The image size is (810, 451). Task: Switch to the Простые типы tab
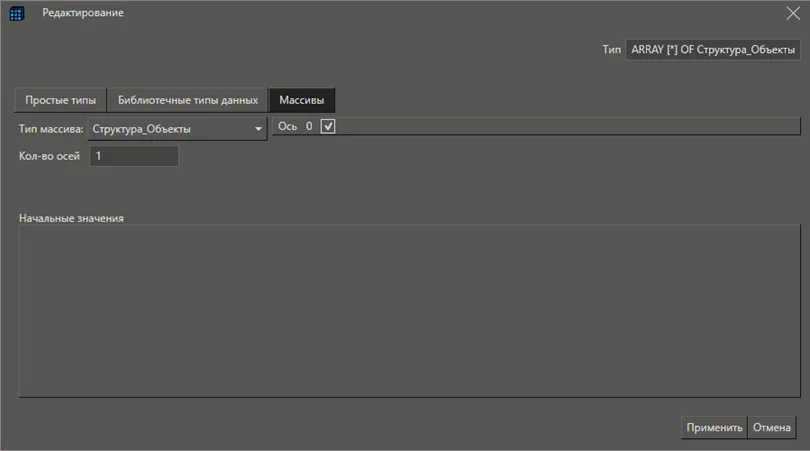[x=60, y=100]
